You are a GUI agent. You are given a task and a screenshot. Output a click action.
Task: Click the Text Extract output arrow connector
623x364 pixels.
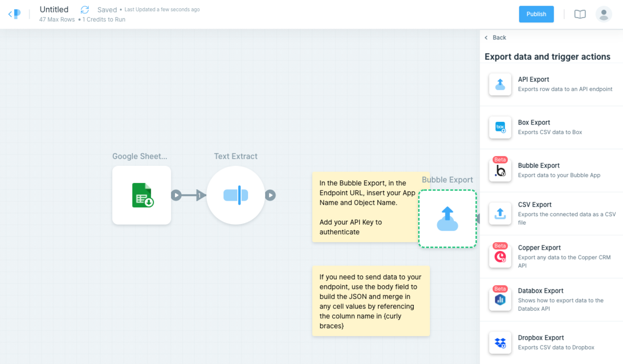pyautogui.click(x=270, y=195)
